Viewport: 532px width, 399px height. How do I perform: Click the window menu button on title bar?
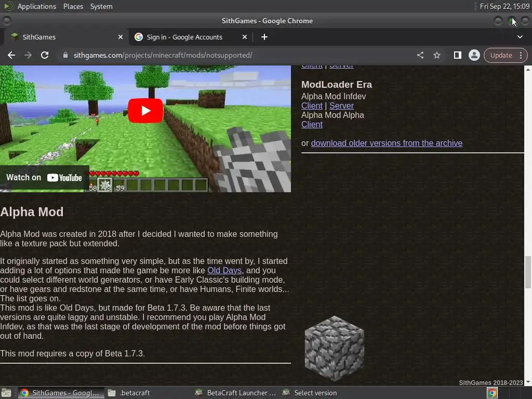coord(7,21)
